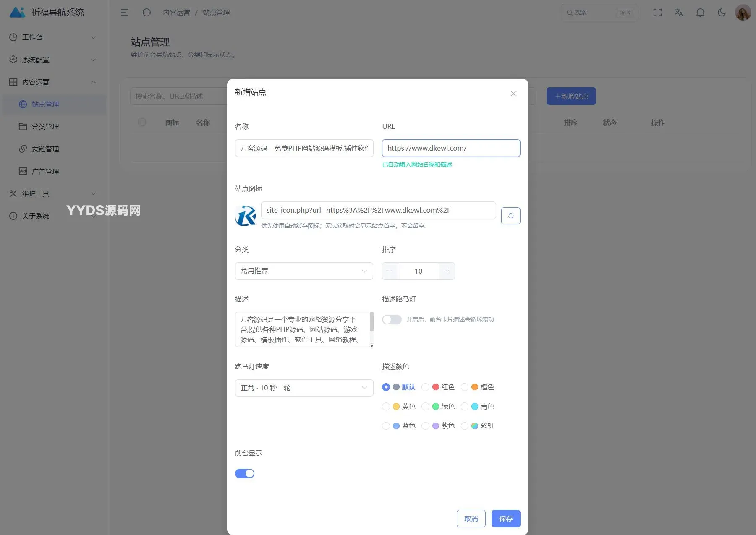Open user avatar menu
This screenshot has height=535, width=756.
pyautogui.click(x=743, y=13)
